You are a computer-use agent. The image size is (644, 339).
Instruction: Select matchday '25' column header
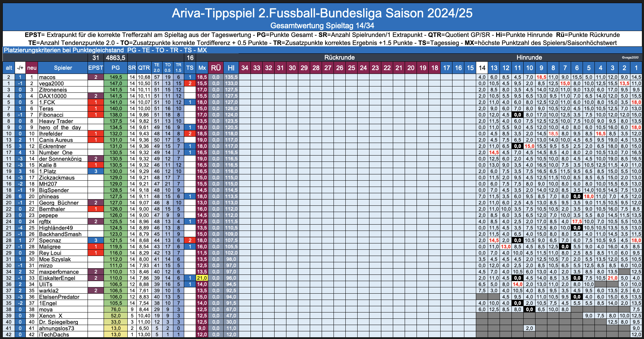[x=352, y=68]
